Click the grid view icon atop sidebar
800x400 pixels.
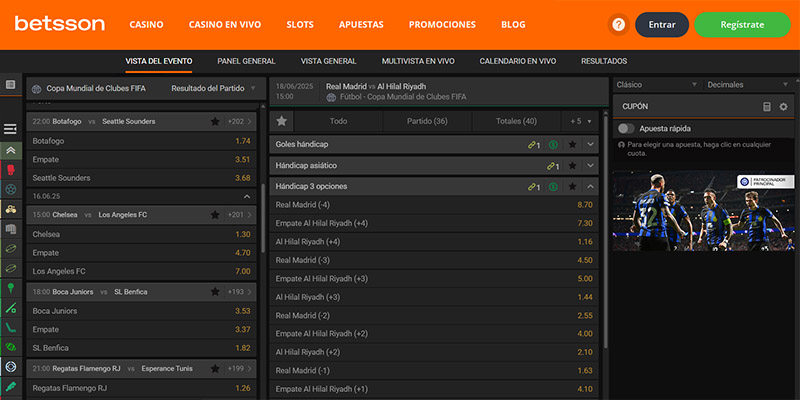point(11,85)
